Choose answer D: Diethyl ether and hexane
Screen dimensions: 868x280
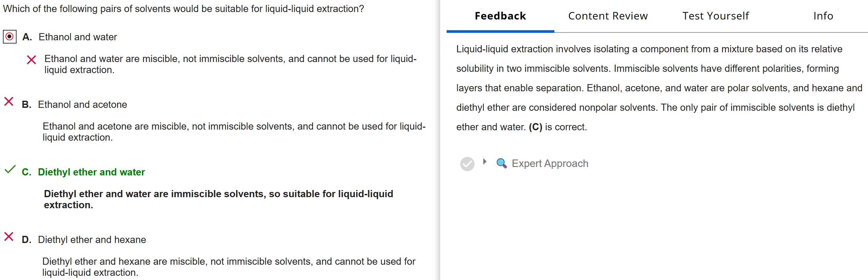(x=92, y=239)
